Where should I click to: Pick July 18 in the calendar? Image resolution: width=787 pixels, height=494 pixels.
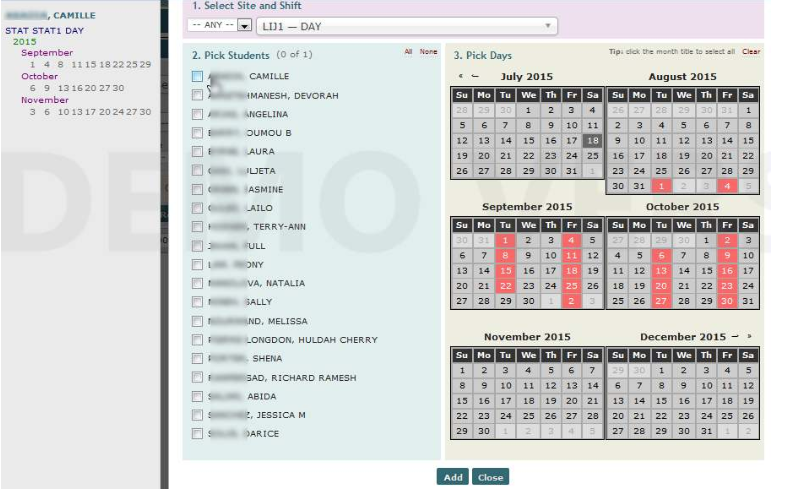click(592, 141)
